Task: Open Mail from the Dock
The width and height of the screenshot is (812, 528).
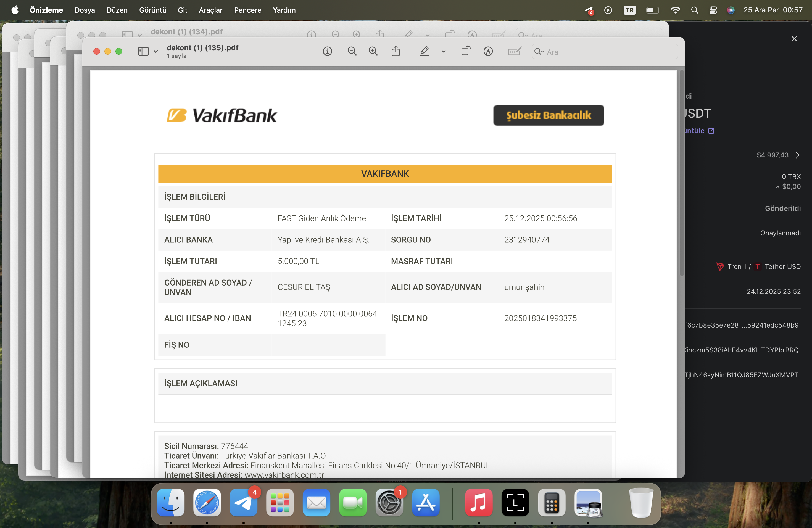Action: pos(316,503)
